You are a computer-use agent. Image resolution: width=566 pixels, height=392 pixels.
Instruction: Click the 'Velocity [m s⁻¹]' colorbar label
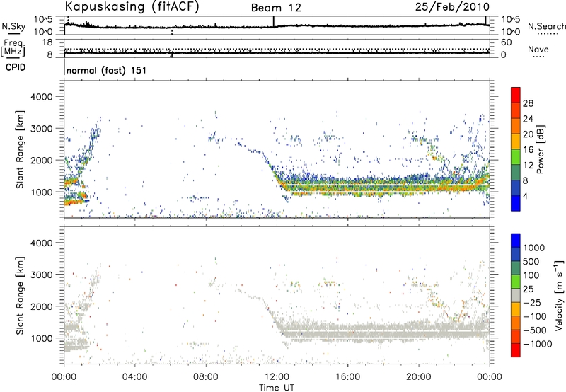click(559, 295)
